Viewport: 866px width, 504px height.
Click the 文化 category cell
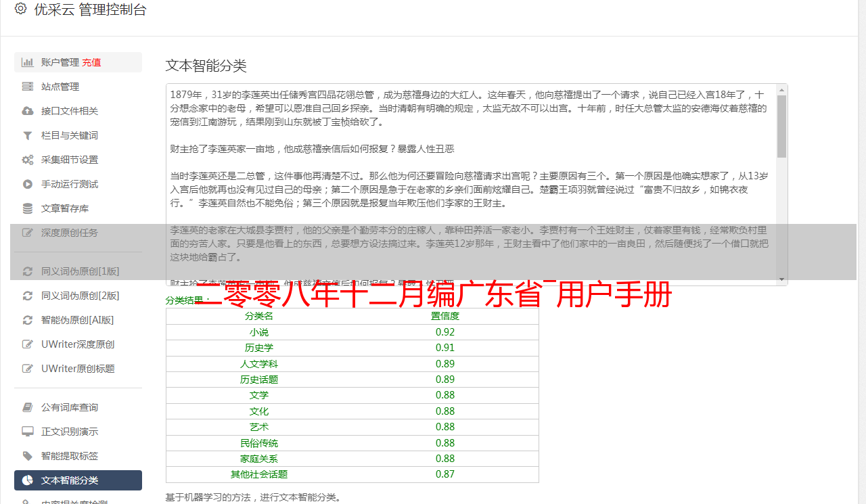(x=259, y=411)
